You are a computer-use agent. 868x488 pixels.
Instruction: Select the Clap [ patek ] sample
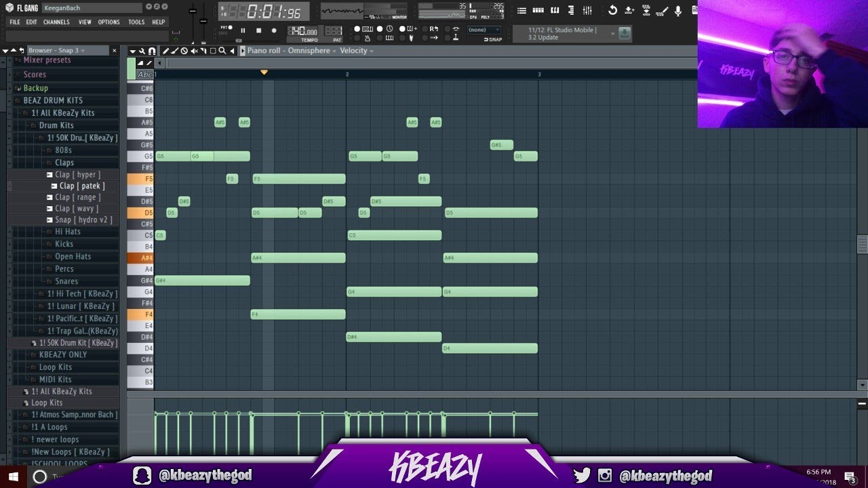pyautogui.click(x=81, y=186)
